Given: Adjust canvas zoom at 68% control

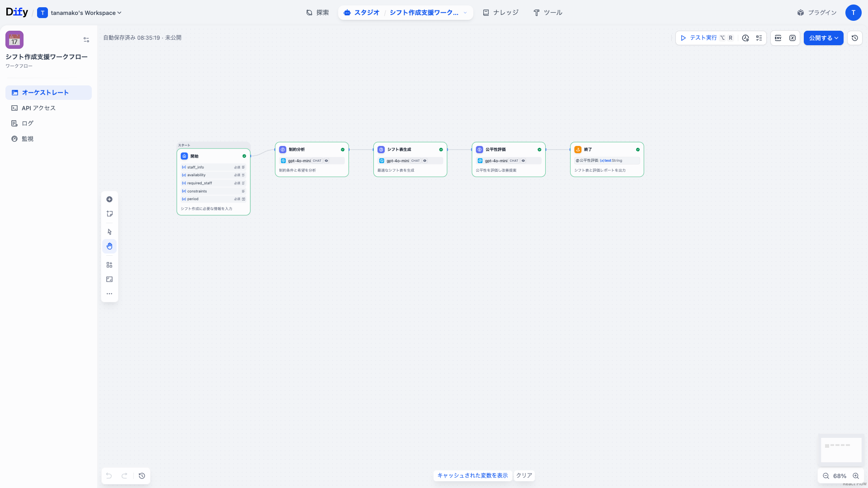Looking at the screenshot, I should point(840,476).
